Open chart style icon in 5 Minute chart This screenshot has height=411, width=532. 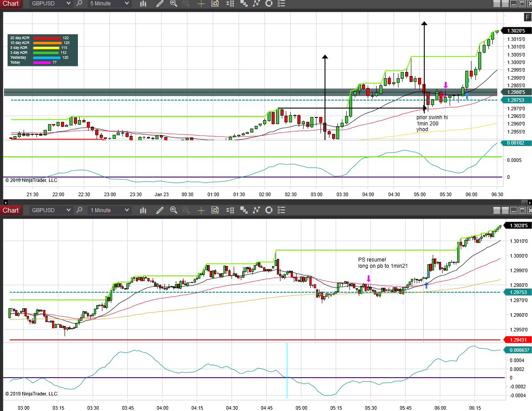143,4
